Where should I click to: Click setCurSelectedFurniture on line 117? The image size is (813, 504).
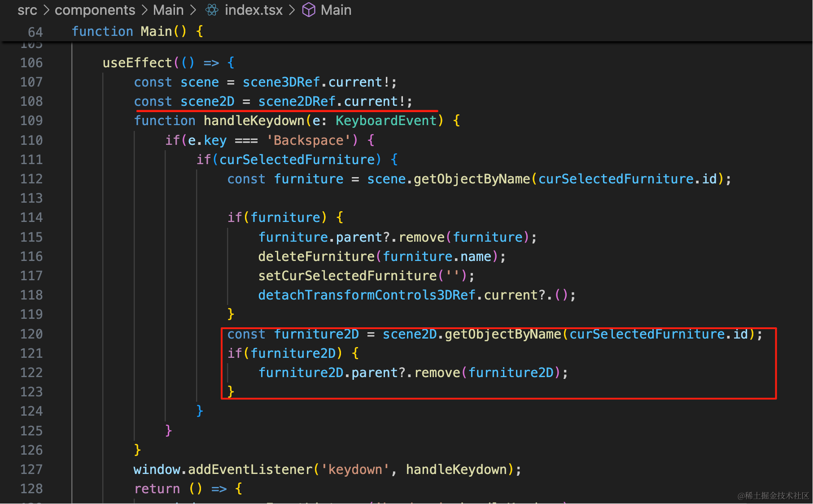(347, 276)
